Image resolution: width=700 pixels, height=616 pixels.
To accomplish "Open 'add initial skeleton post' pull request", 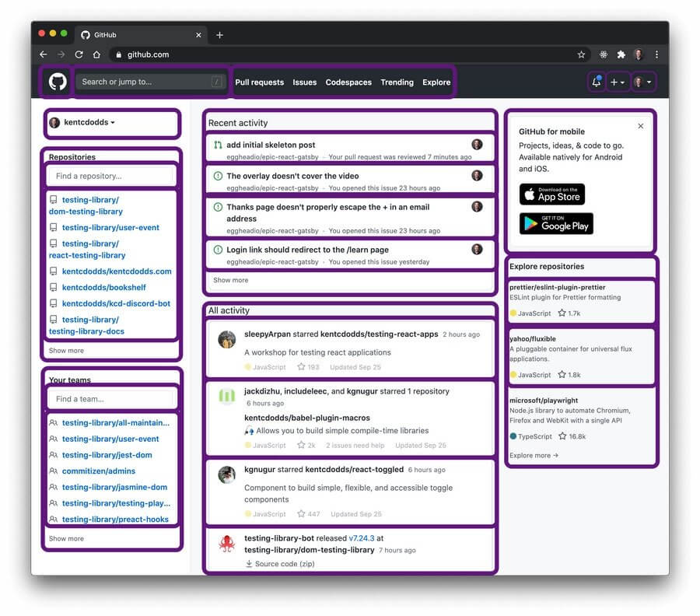I will tap(271, 145).
